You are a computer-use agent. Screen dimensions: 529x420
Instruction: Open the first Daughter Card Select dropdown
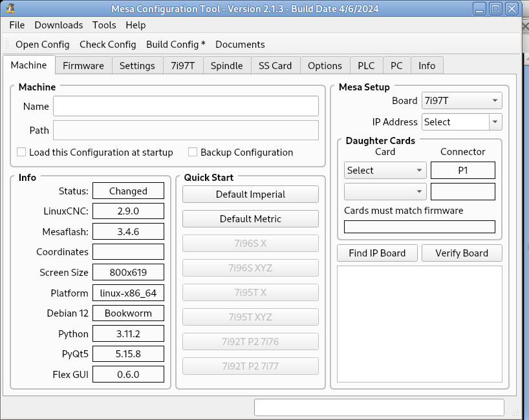click(x=385, y=170)
